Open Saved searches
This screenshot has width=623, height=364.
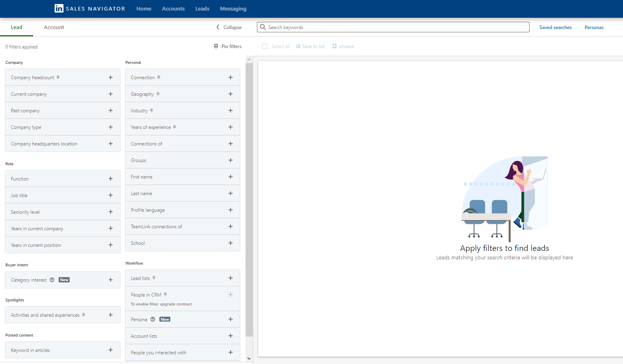(555, 27)
